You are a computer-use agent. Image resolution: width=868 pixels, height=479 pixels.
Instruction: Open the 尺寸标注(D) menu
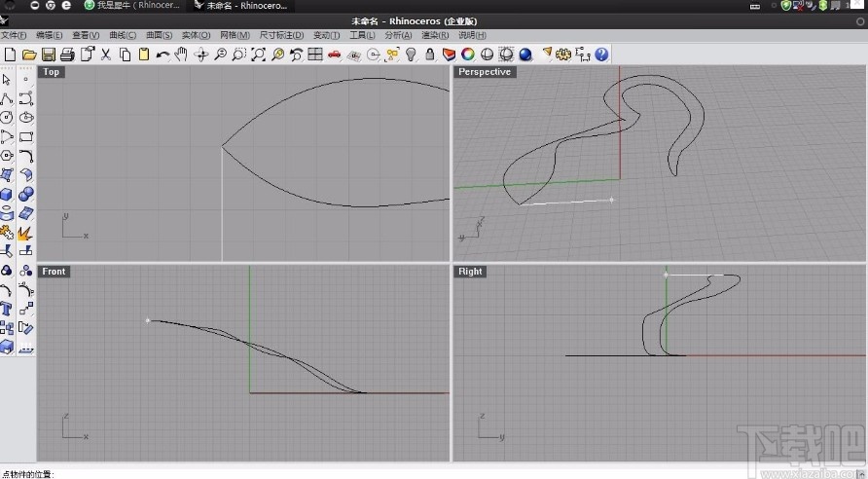click(282, 35)
